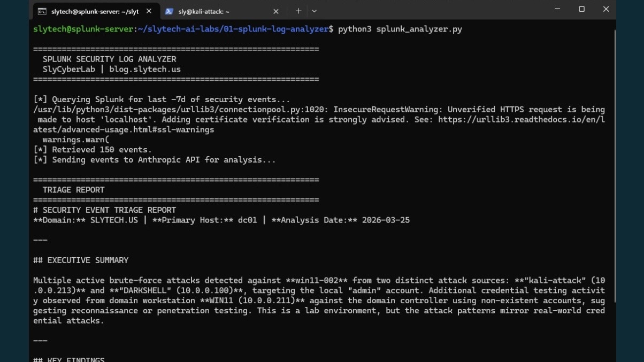
Task: Click the analysis date '2026-03-25'
Action: [x=386, y=220]
